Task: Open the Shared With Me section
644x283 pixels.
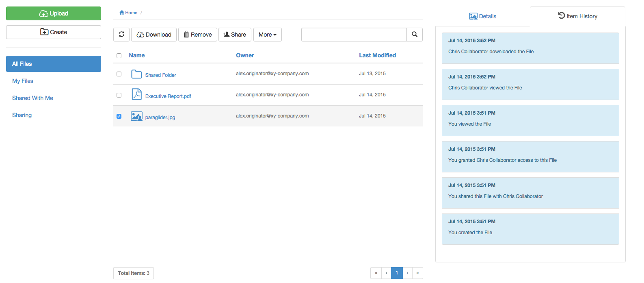Action: pyautogui.click(x=32, y=98)
